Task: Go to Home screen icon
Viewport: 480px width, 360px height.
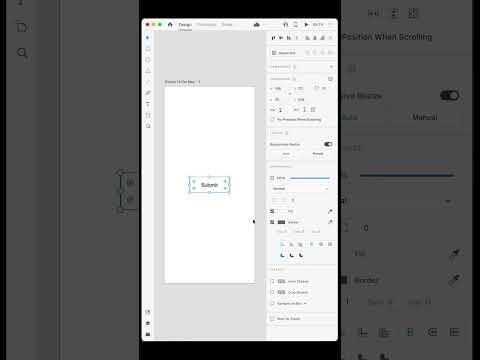Action: [170, 25]
